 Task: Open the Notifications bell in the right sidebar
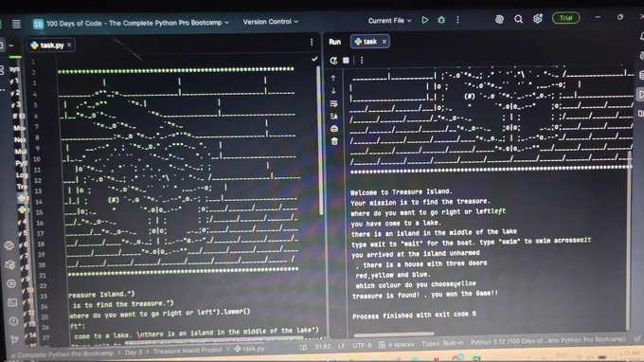(x=641, y=36)
